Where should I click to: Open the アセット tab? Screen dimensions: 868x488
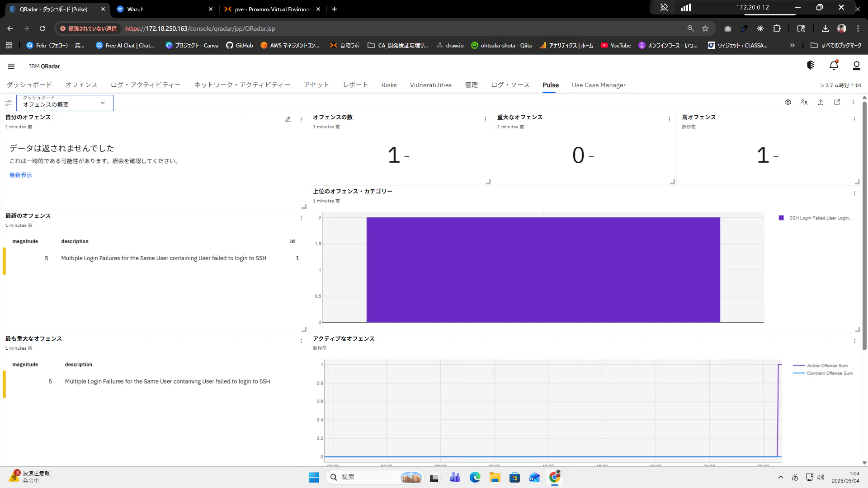[x=316, y=85]
